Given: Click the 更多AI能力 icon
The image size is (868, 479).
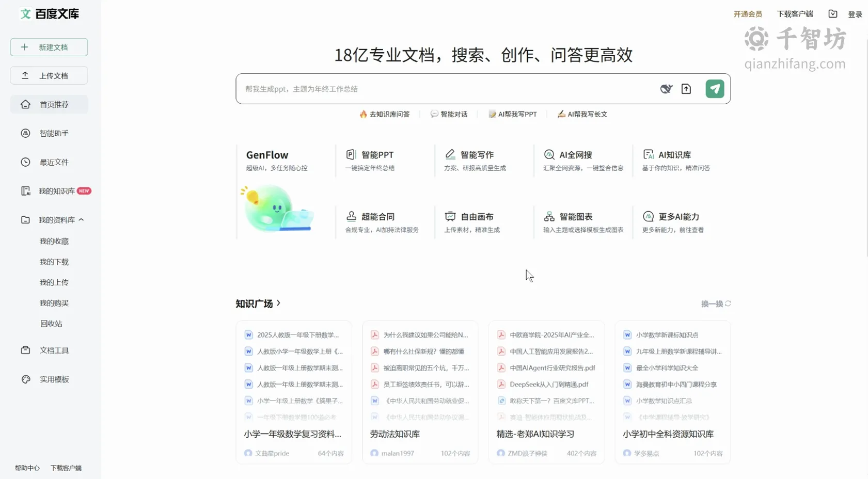Looking at the screenshot, I should (649, 216).
